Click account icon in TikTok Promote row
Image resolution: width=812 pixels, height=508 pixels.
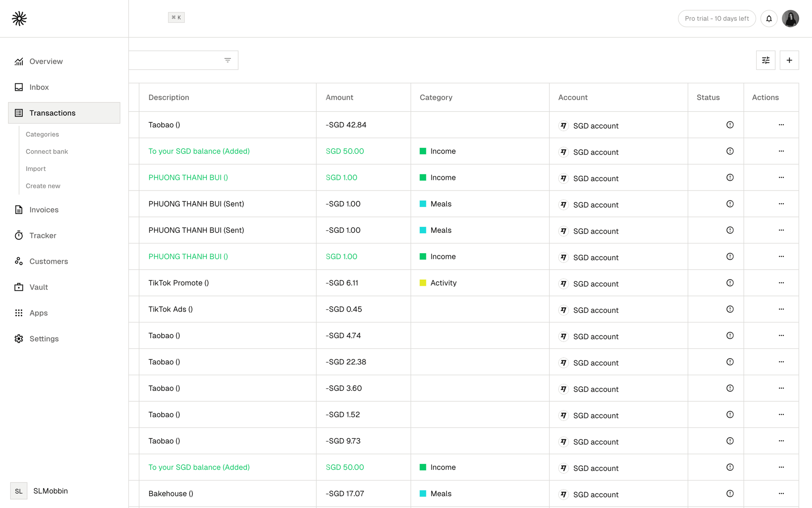563,284
